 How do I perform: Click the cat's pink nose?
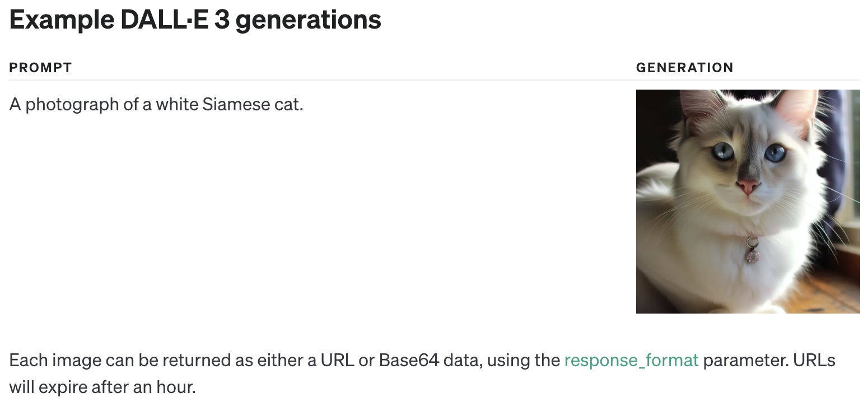click(748, 186)
